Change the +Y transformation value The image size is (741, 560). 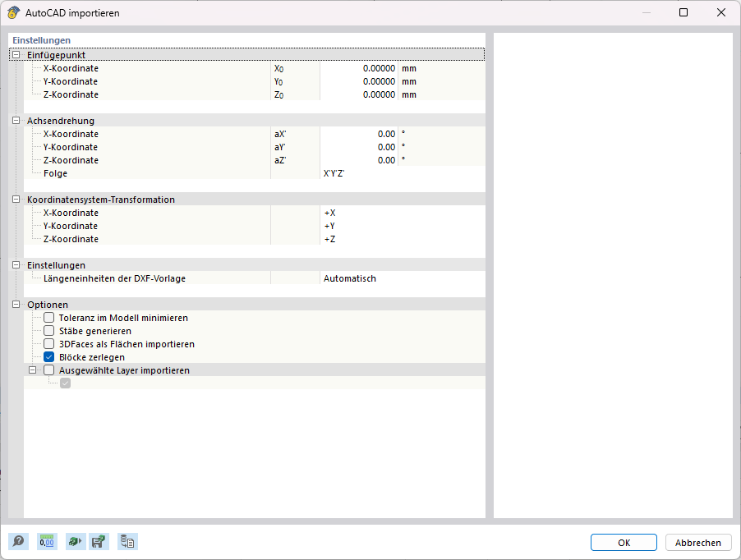[x=403, y=226]
